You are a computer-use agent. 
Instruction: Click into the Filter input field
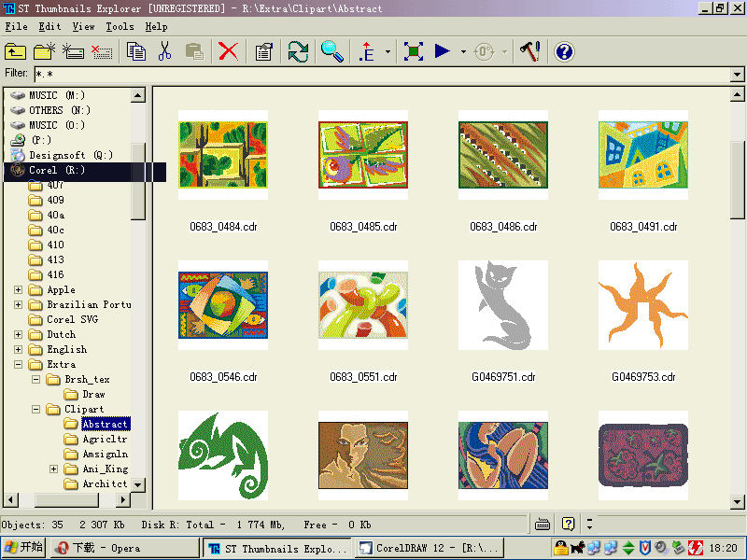click(x=383, y=75)
